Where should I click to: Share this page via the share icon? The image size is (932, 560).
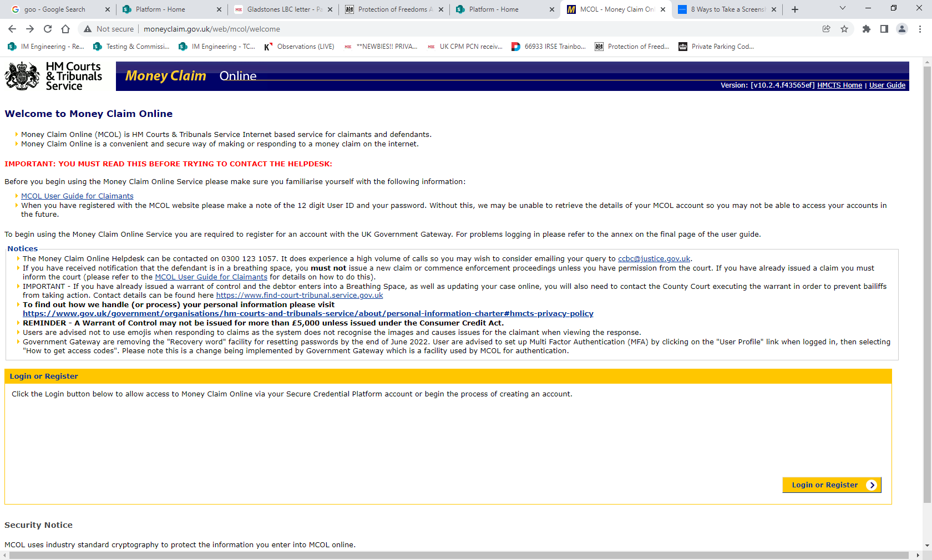point(827,29)
